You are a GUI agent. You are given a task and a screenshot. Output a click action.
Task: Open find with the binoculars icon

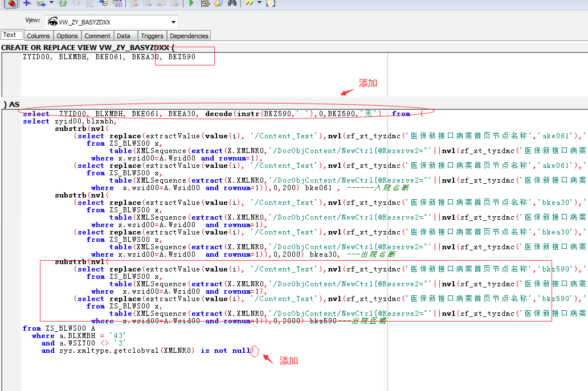click(x=232, y=3)
